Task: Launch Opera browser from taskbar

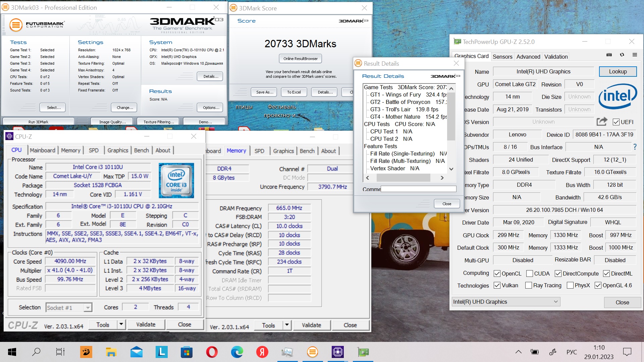Action: 212,352
